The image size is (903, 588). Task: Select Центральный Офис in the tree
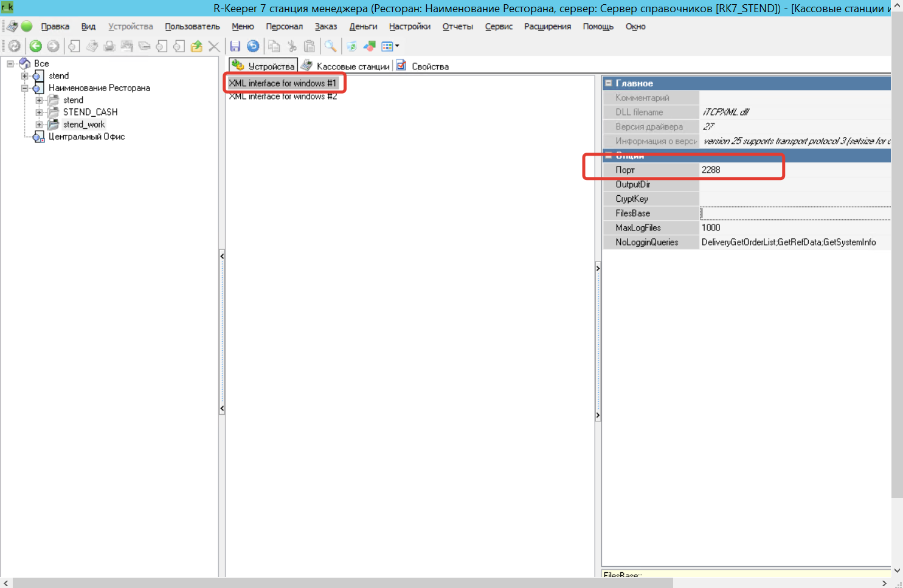click(x=86, y=137)
